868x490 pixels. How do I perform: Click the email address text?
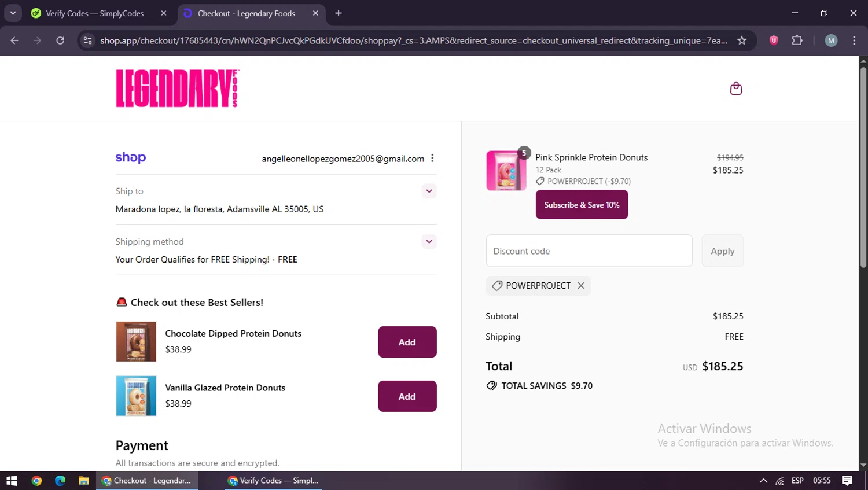pyautogui.click(x=343, y=159)
